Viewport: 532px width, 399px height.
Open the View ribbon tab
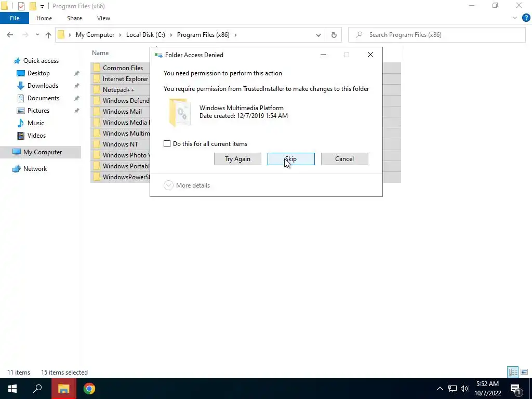(x=103, y=18)
